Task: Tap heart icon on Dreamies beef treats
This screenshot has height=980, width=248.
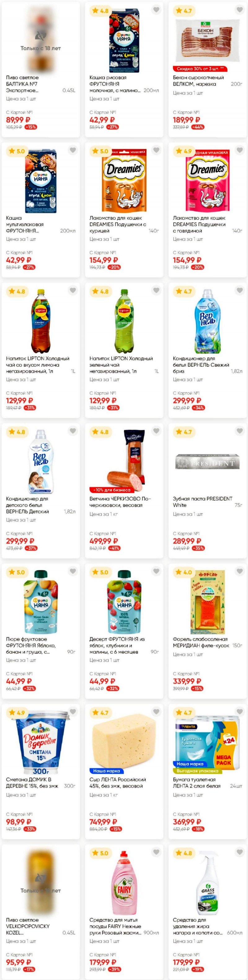Action: point(240,150)
